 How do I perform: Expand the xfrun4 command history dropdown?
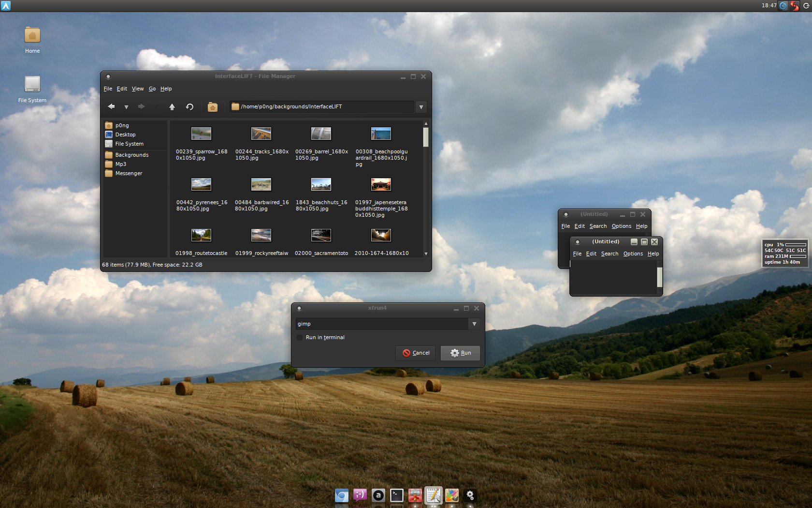474,324
